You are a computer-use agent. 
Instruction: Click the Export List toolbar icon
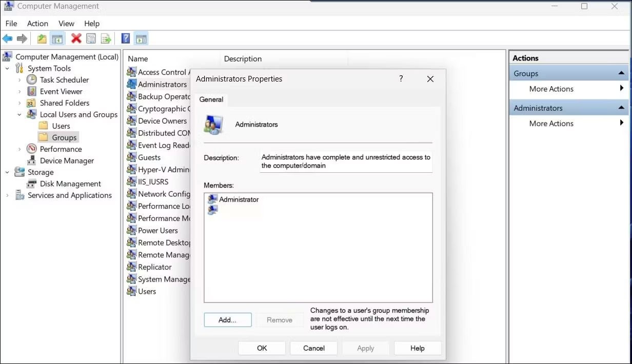click(x=106, y=38)
